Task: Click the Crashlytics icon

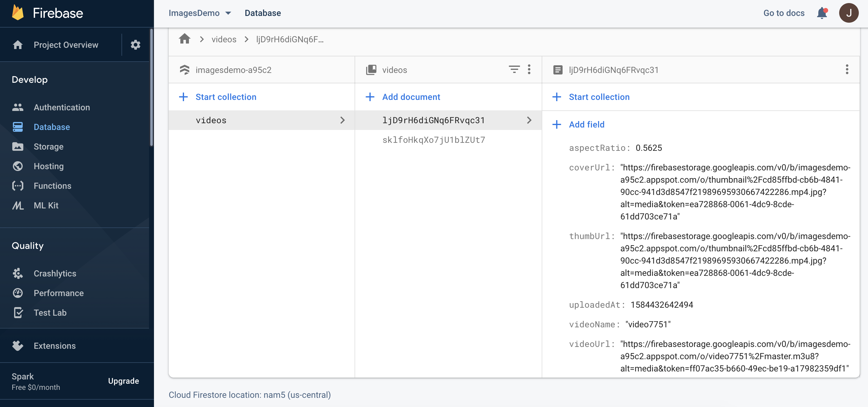Action: (18, 273)
